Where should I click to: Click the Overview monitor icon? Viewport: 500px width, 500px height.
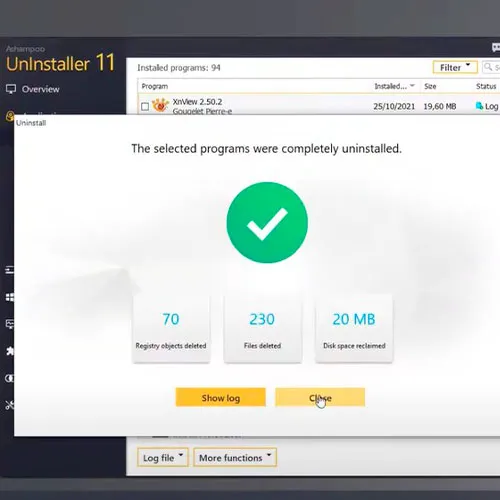coord(11,89)
